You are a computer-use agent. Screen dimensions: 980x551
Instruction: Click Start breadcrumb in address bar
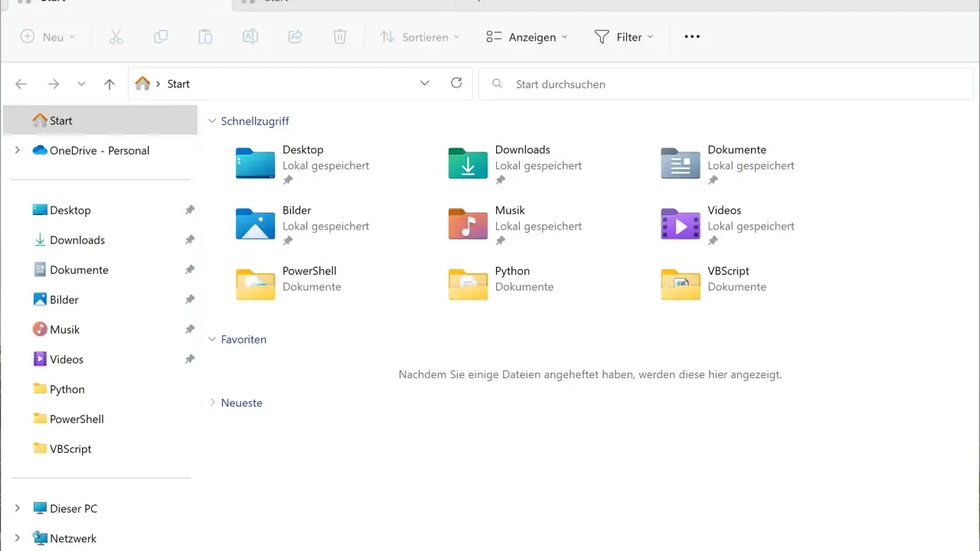click(178, 84)
